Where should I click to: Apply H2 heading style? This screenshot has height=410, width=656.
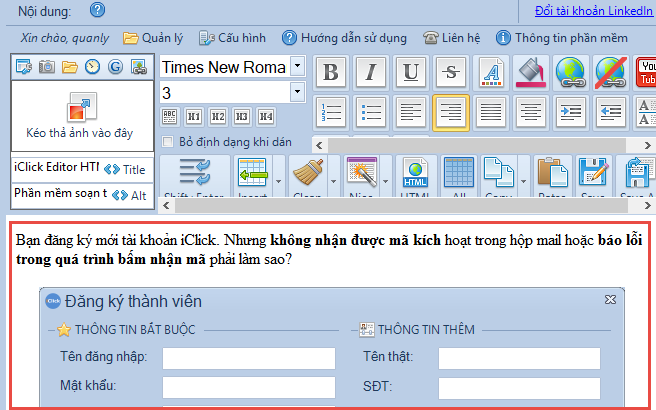tap(218, 116)
